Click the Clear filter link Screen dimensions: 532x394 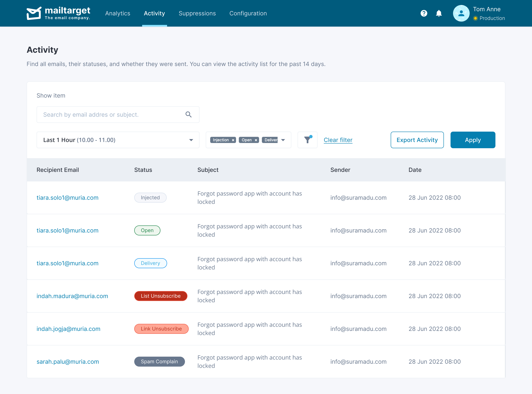338,140
